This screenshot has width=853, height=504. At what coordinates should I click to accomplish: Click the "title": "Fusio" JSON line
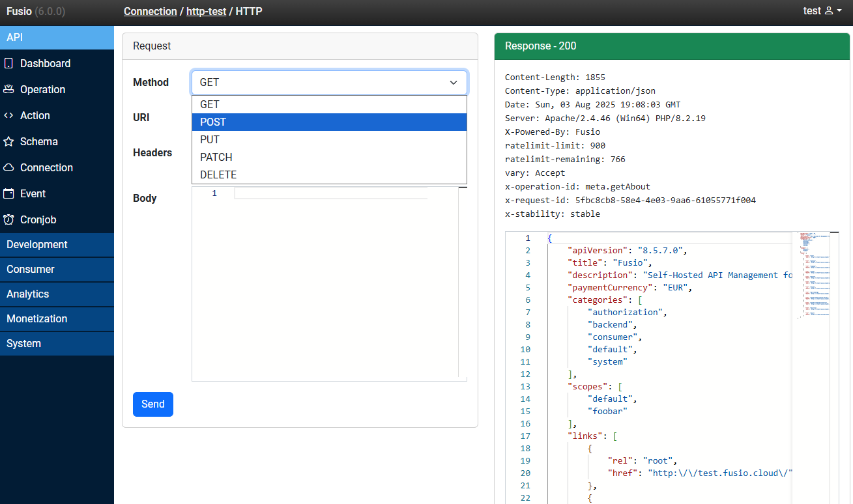click(x=610, y=263)
